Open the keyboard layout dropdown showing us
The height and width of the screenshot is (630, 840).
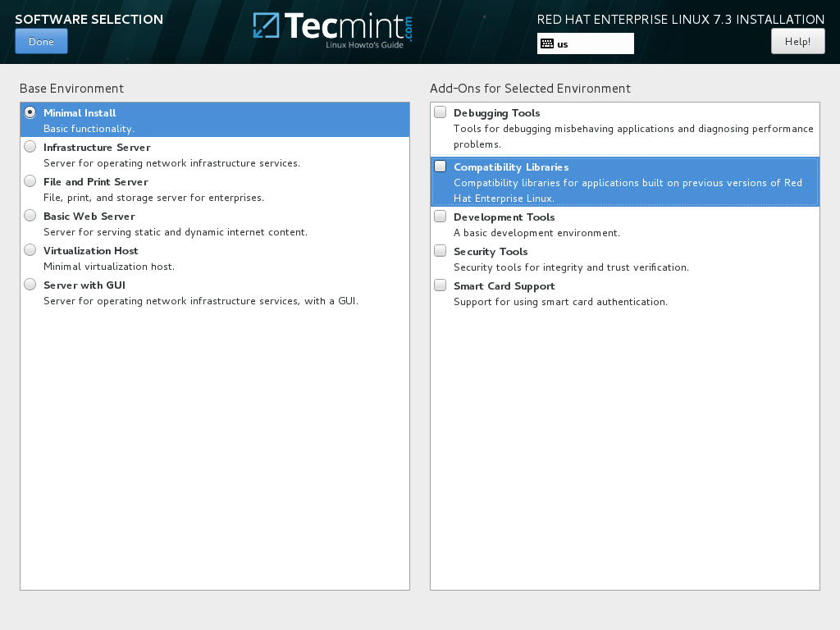coord(585,43)
